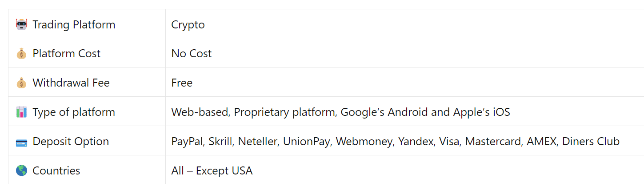The height and width of the screenshot is (190, 644).
Task: Select the Trading Platform label
Action: coord(74,24)
